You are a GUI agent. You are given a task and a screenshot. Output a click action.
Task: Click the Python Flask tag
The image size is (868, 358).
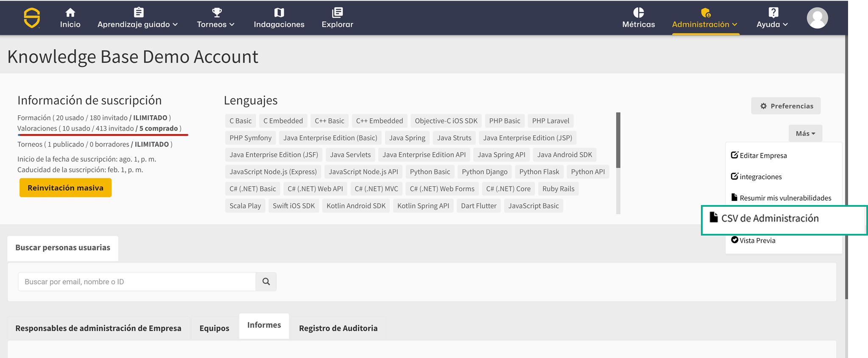539,172
